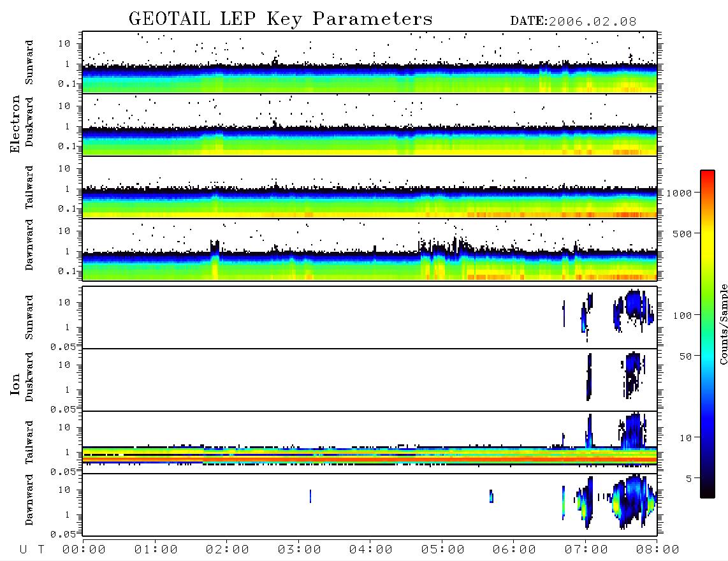Click the orange-red band in Ion Tailward plot

[370, 458]
